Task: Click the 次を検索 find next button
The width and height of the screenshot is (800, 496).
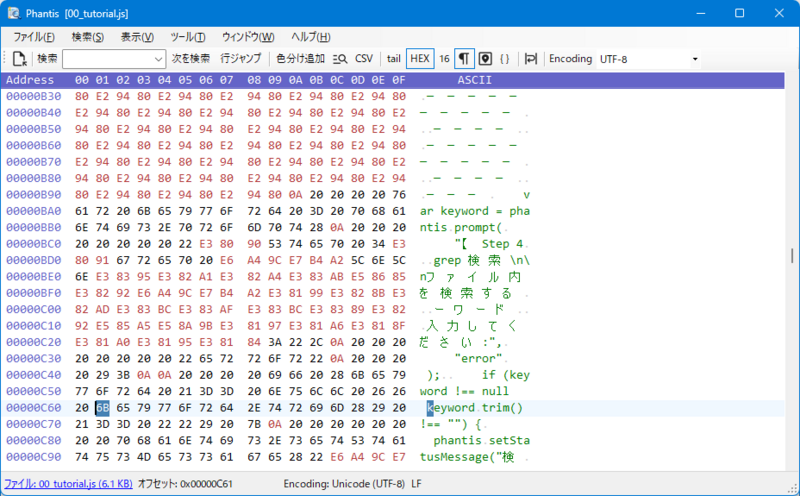Action: click(190, 59)
